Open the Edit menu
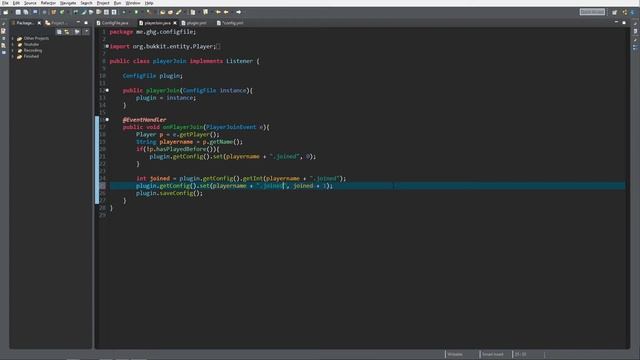 16,3
